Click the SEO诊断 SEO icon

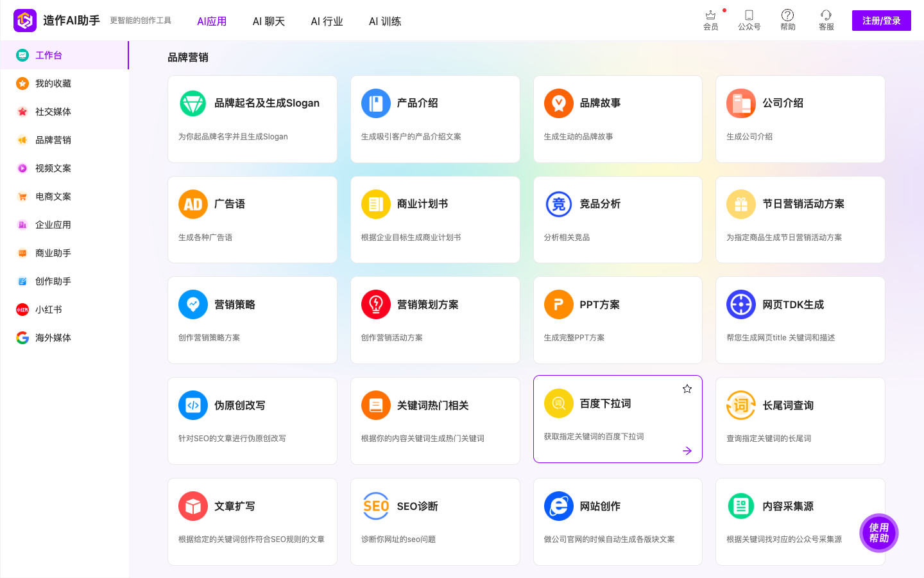point(376,506)
